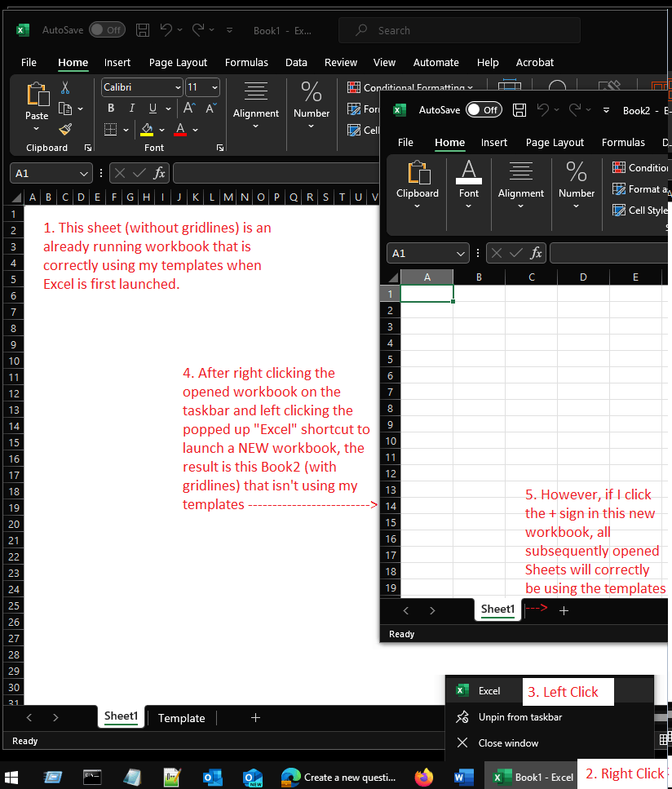Open the Calibri font name dropdown
The height and width of the screenshot is (789, 672).
[178, 87]
